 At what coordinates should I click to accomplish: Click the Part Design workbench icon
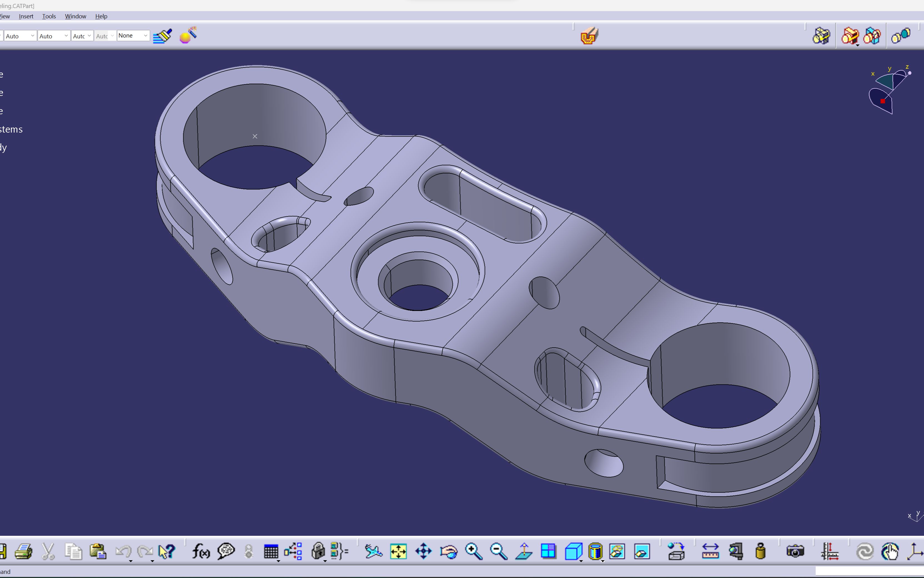589,36
